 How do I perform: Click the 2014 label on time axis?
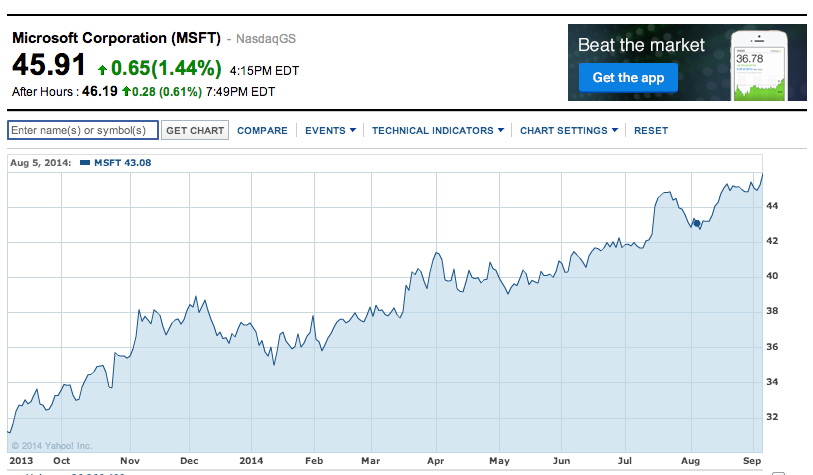(254, 461)
